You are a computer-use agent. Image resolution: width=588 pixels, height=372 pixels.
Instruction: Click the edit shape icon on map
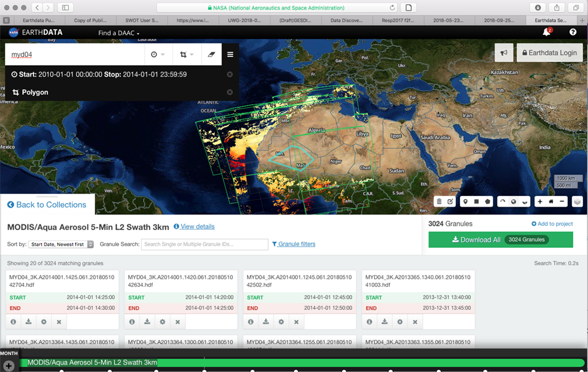pyautogui.click(x=450, y=201)
